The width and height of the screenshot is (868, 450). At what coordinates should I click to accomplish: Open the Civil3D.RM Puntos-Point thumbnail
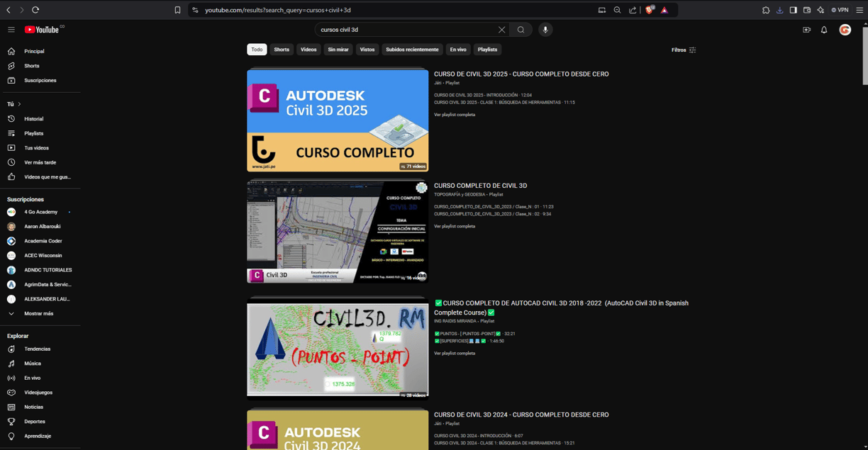click(x=338, y=349)
